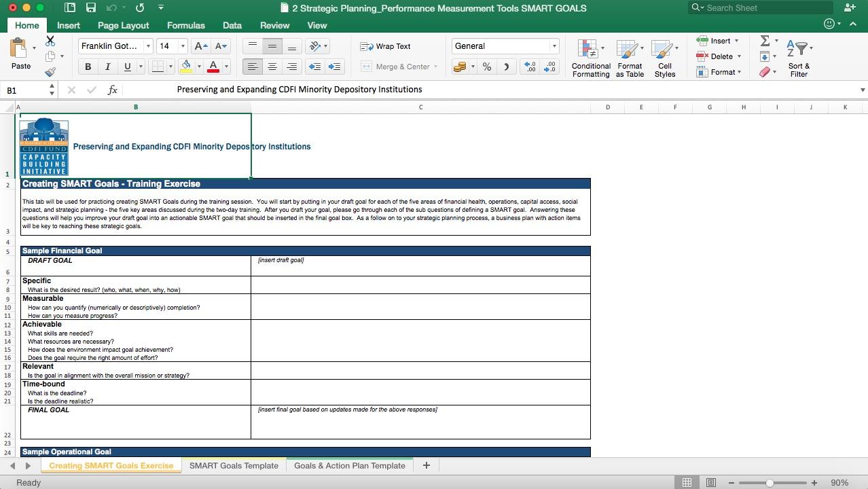Viewport: 868px width, 489px height.
Task: Open Conditional Formatting
Action: [x=590, y=58]
